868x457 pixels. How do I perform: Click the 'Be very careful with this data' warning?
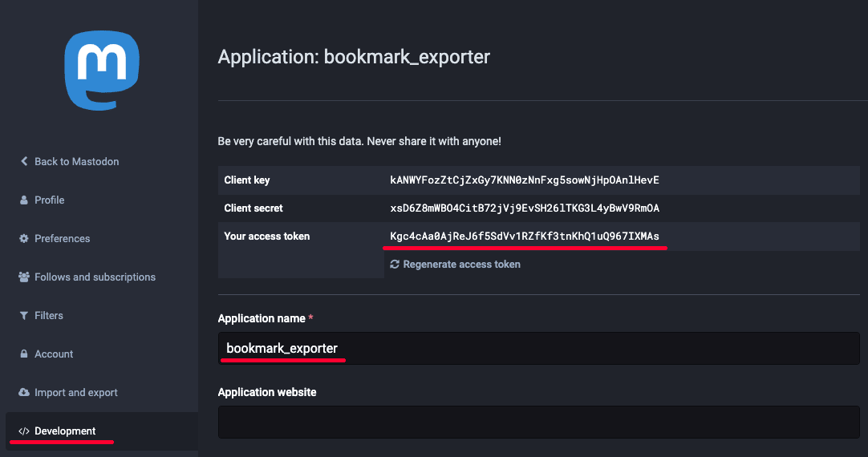click(x=359, y=141)
